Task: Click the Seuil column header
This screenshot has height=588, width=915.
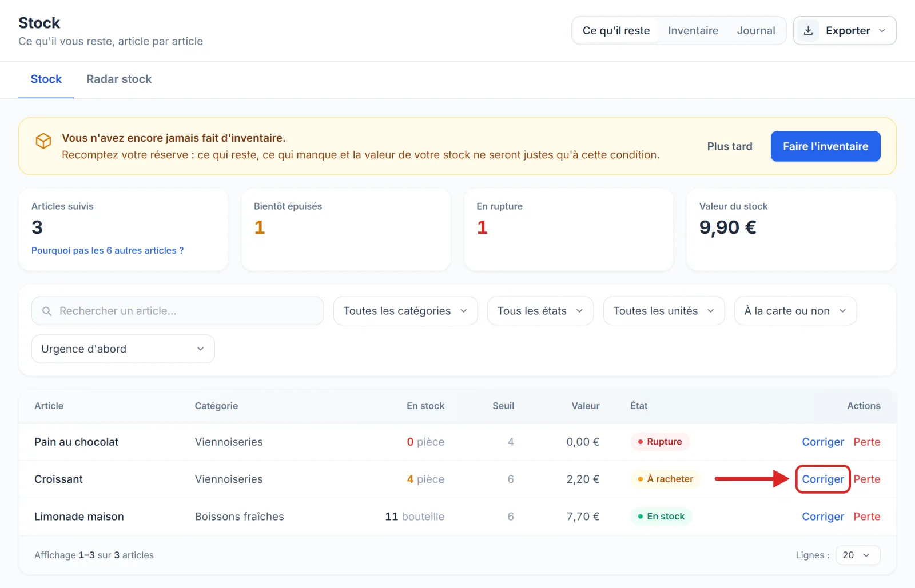Action: tap(503, 406)
